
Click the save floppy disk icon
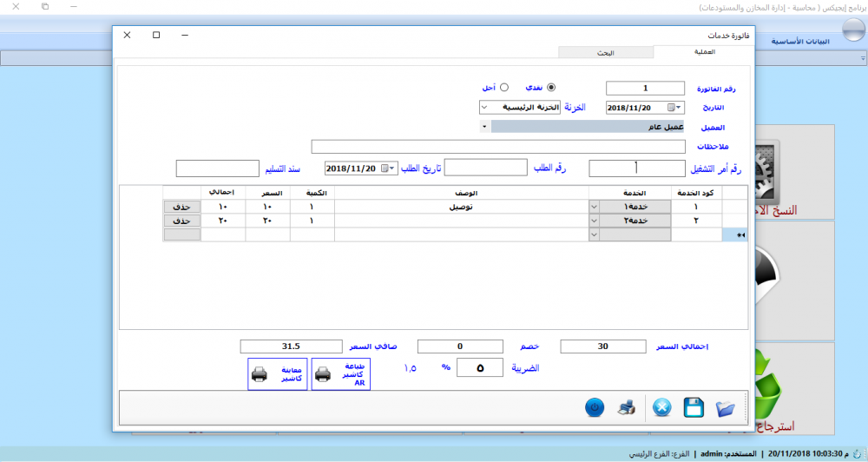pos(694,407)
